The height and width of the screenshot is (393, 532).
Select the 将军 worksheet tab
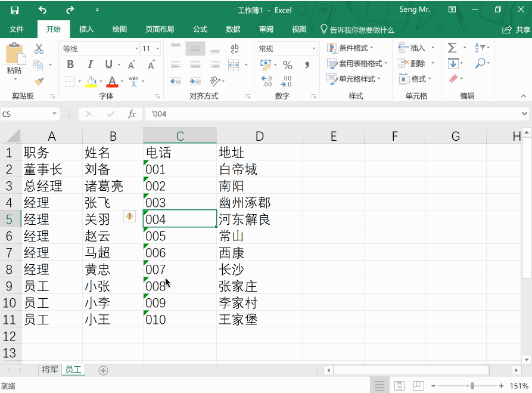[50, 370]
